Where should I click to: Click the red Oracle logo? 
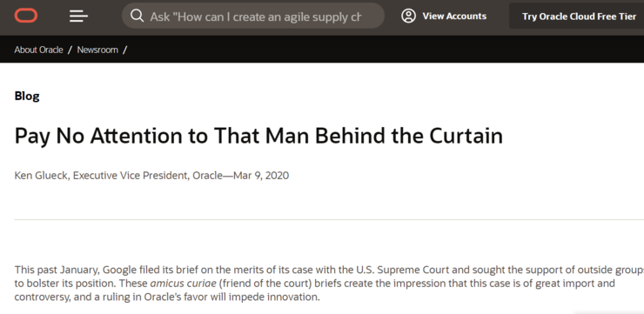pos(26,16)
